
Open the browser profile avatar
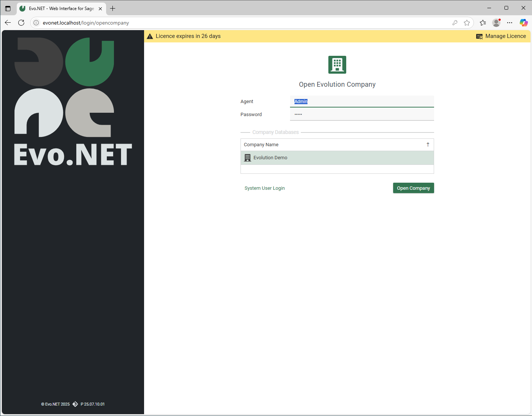496,23
